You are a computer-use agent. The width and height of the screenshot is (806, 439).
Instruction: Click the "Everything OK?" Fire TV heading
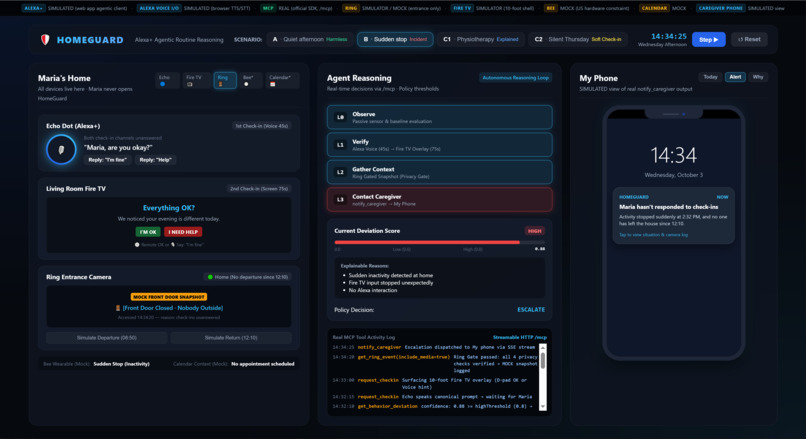click(169, 208)
